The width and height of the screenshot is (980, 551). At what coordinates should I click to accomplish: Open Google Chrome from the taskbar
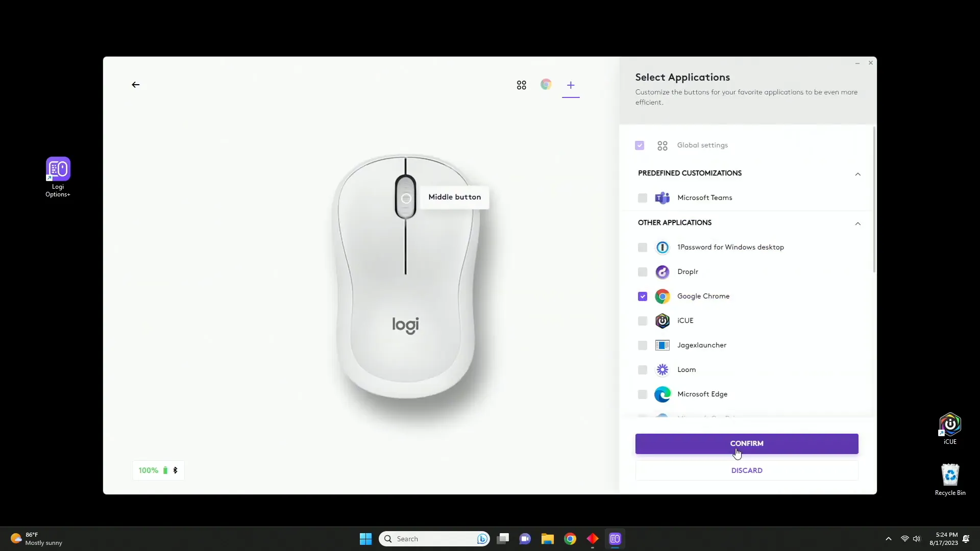coord(570,539)
